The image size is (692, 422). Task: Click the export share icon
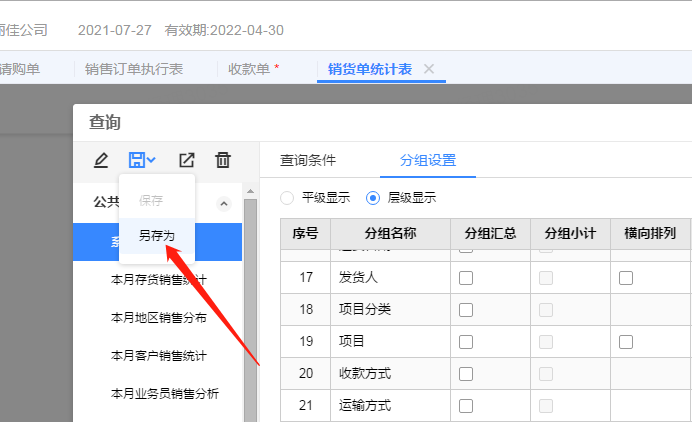[x=187, y=160]
